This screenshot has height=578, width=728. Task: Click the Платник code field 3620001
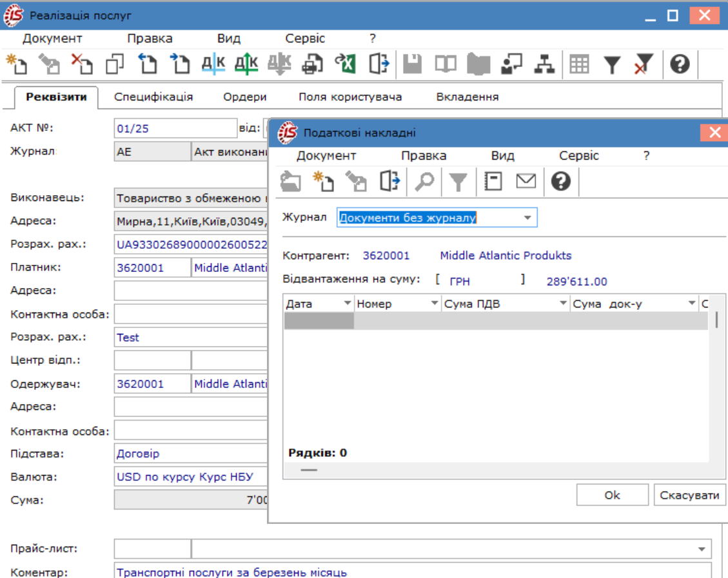(x=152, y=267)
